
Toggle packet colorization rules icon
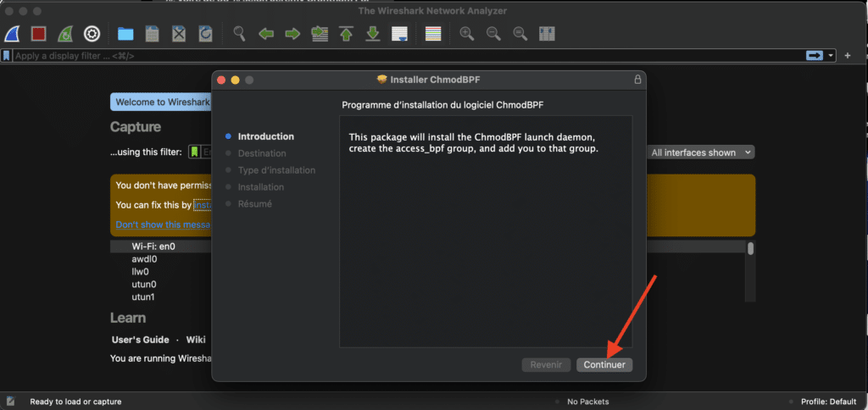click(433, 34)
